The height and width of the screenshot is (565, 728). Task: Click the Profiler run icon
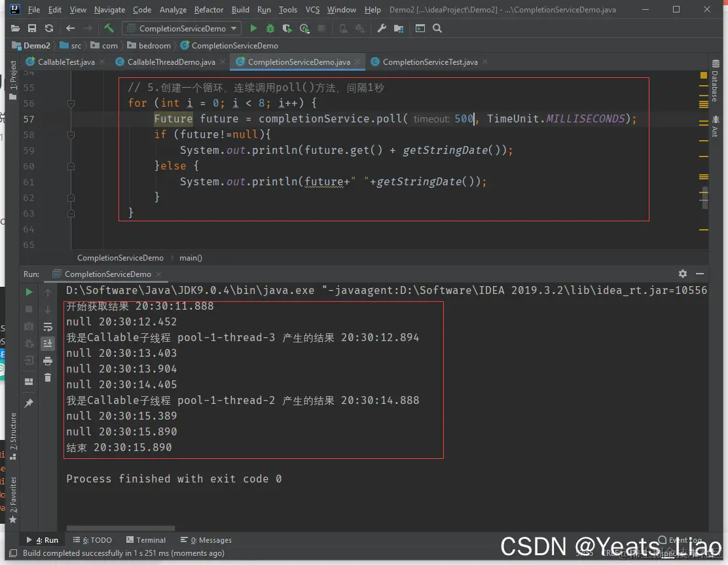point(304,28)
